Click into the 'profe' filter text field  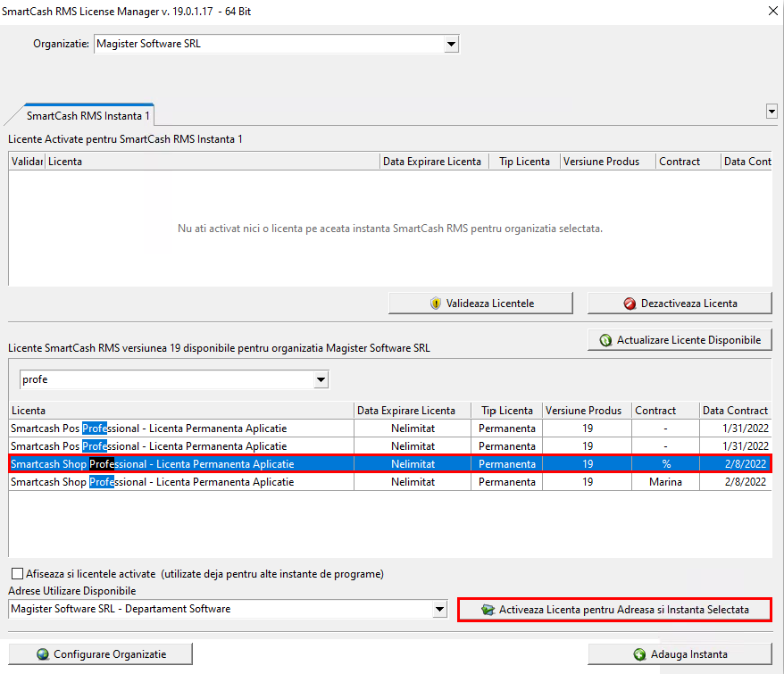tap(167, 379)
